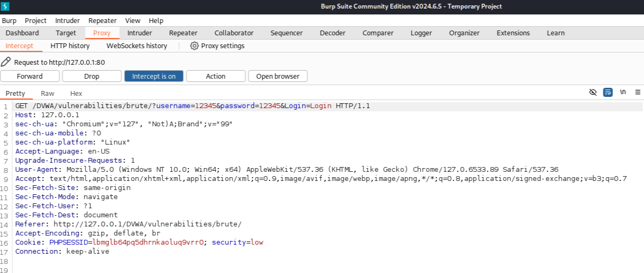Switch to the Comparer tab

click(378, 33)
